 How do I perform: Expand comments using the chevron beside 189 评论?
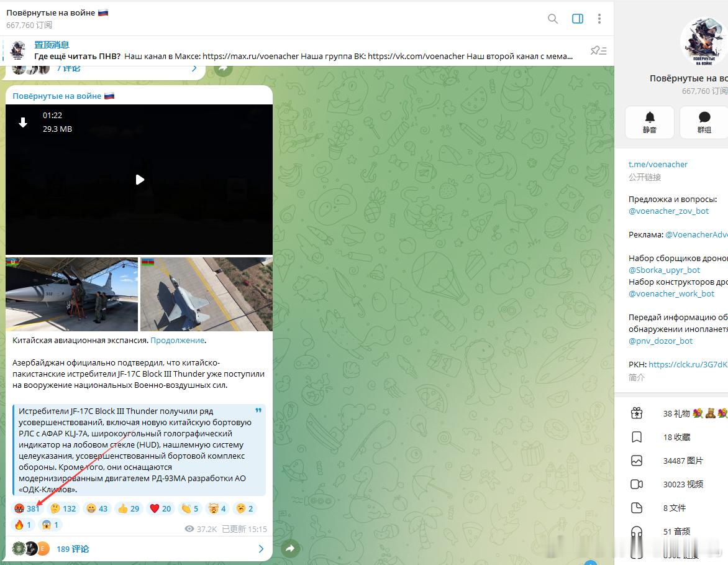[261, 549]
